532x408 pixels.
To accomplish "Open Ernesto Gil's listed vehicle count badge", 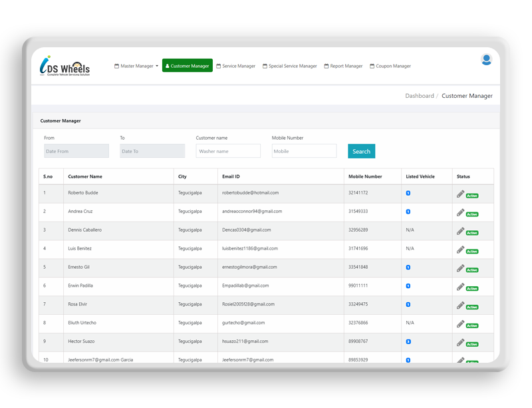I will coord(408,268).
